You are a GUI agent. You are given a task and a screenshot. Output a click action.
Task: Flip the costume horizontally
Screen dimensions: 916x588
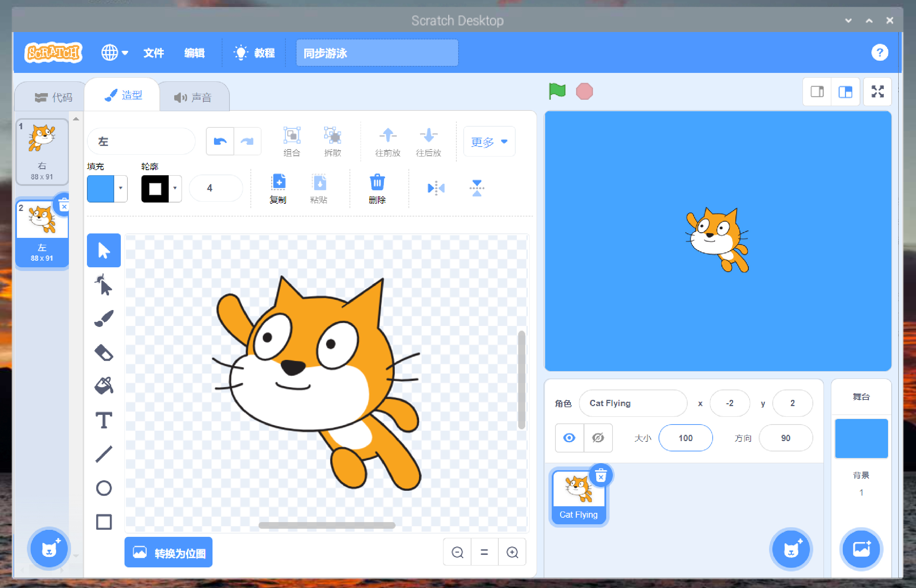pos(436,188)
